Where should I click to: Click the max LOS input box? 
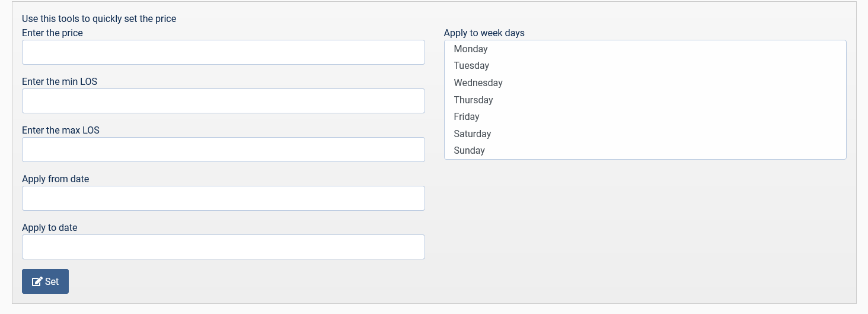[223, 150]
